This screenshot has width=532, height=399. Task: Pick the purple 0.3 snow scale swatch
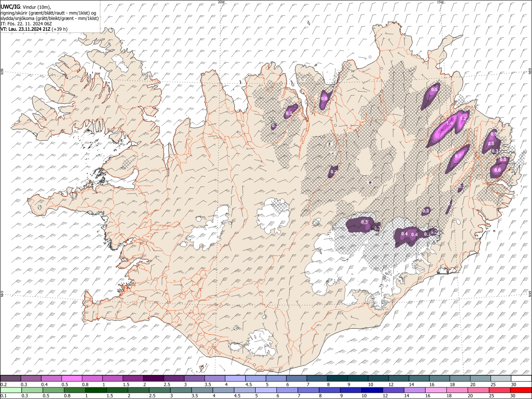click(31, 378)
